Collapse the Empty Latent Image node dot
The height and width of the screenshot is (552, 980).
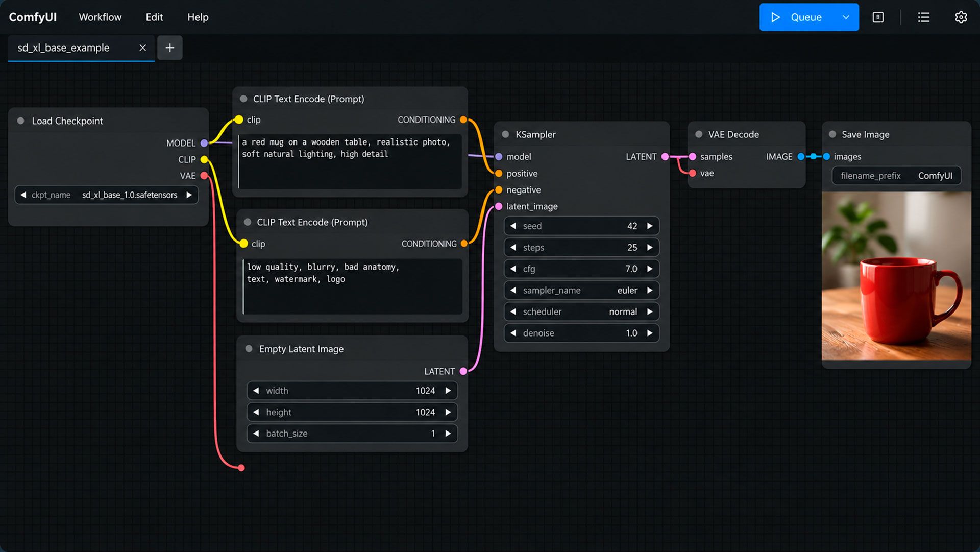249,349
